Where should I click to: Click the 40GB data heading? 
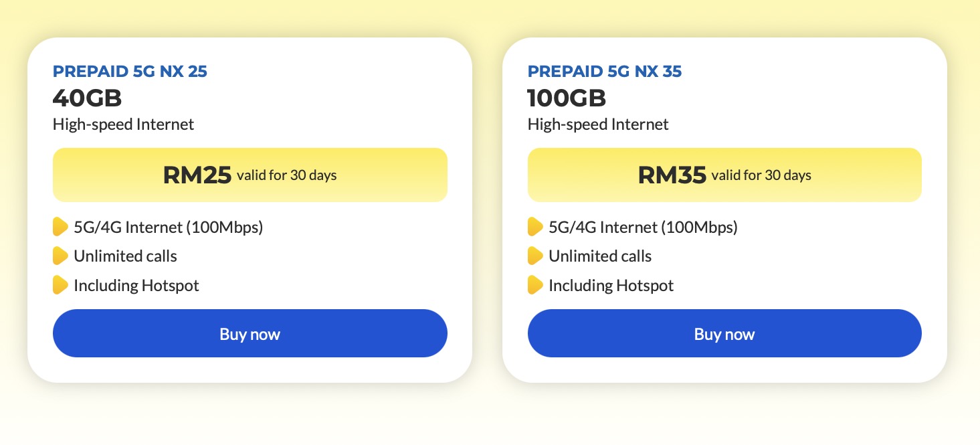point(88,98)
